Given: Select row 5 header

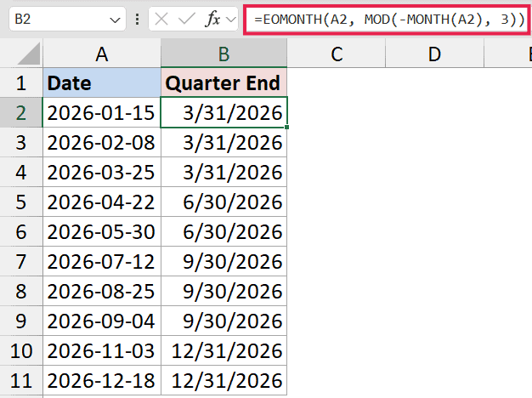Looking at the screenshot, I should tap(21, 202).
